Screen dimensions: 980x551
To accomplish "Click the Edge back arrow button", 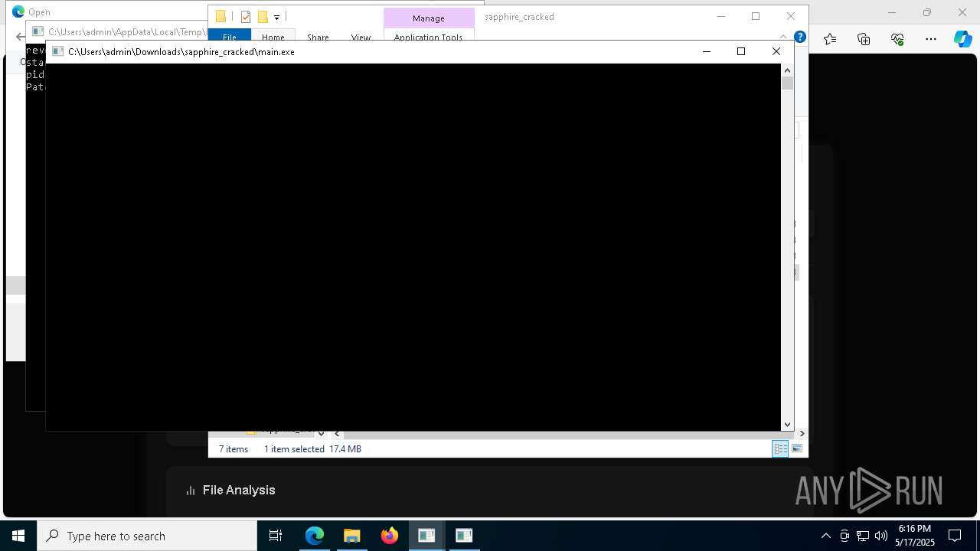I will coord(20,37).
